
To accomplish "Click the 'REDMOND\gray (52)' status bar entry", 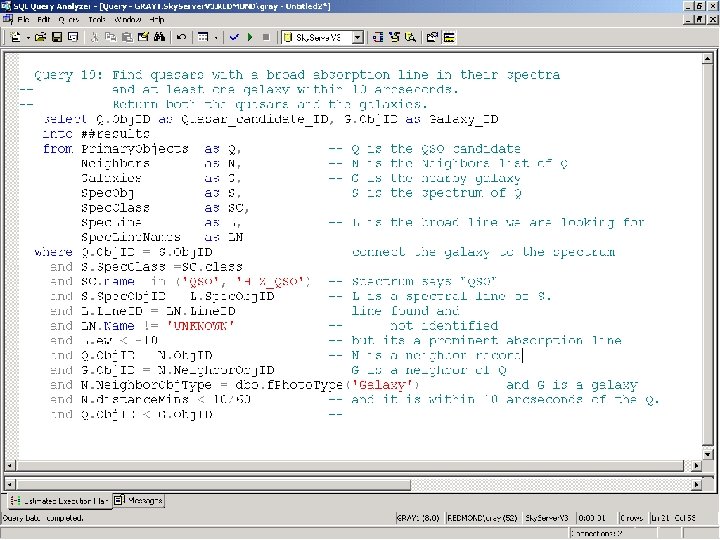I will click(x=482, y=518).
